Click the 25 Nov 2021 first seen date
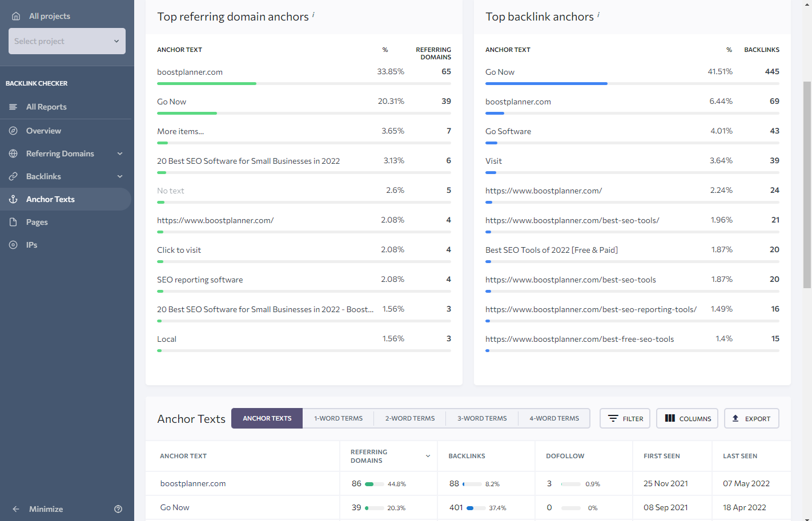Screen dimensions: 812x521 665,483
